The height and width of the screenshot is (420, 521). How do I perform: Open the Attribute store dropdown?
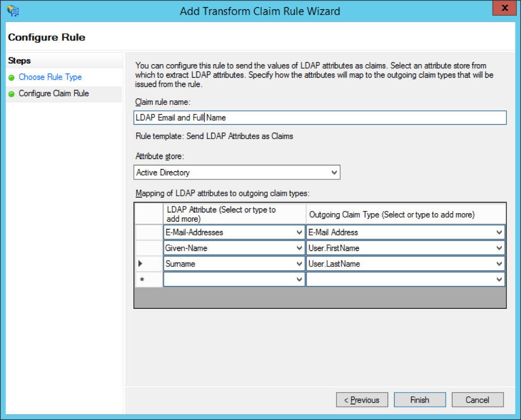click(x=334, y=173)
